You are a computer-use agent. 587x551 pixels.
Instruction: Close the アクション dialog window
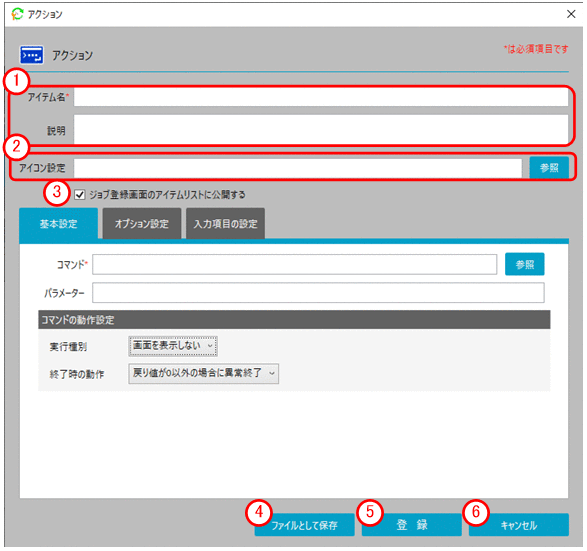tap(571, 14)
